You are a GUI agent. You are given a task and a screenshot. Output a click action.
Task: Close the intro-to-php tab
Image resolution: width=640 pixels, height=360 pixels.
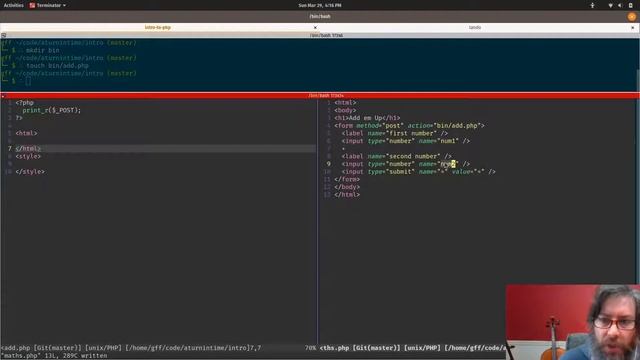(315, 27)
